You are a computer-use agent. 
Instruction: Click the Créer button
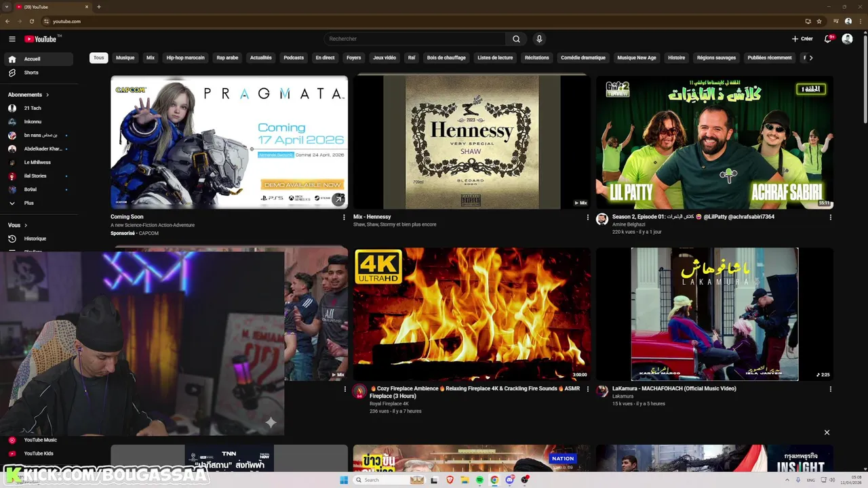point(802,39)
